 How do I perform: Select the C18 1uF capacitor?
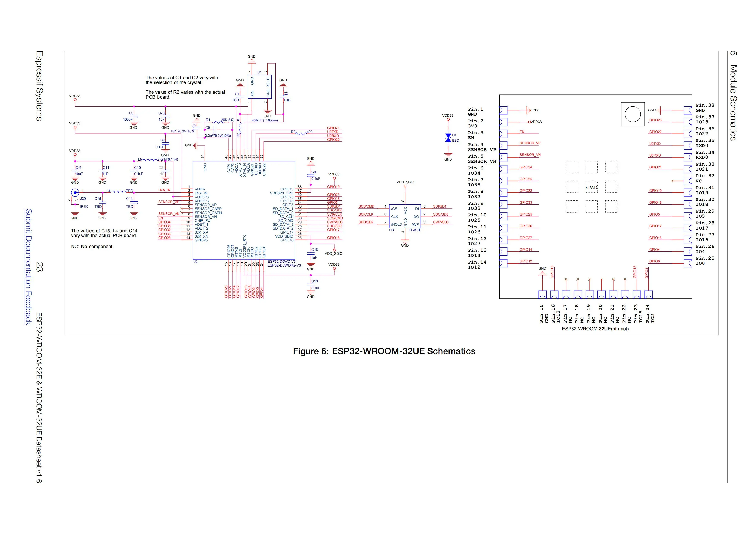(x=311, y=253)
